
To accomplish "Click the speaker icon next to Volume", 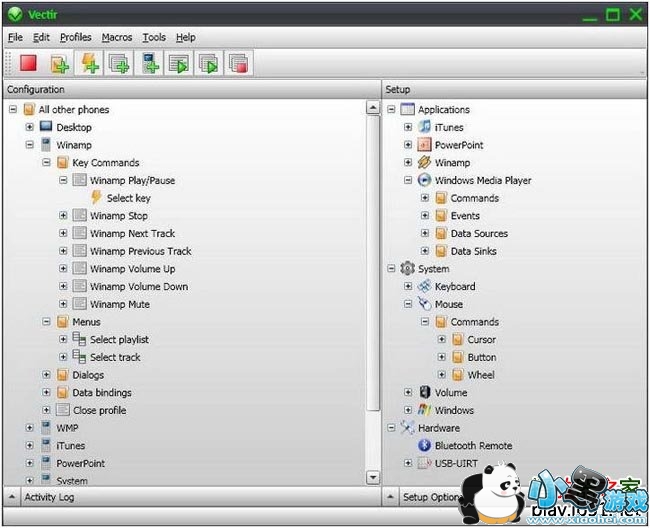I will click(x=424, y=393).
